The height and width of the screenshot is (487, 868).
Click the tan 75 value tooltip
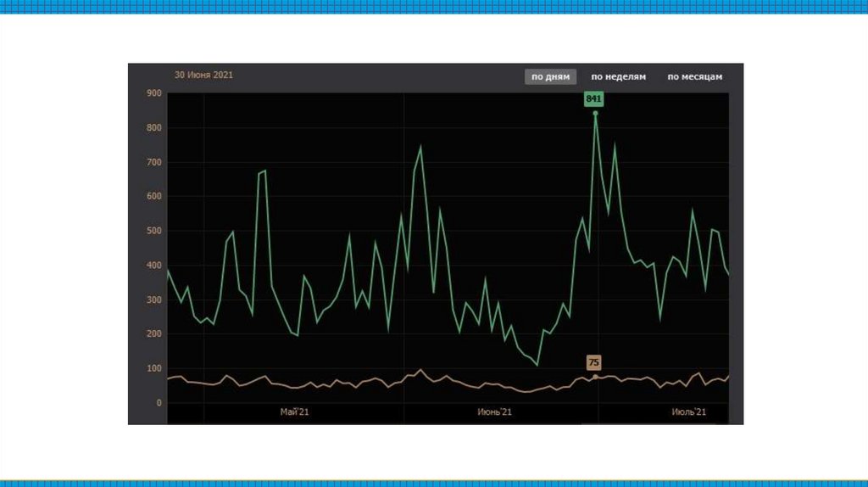[x=593, y=362]
